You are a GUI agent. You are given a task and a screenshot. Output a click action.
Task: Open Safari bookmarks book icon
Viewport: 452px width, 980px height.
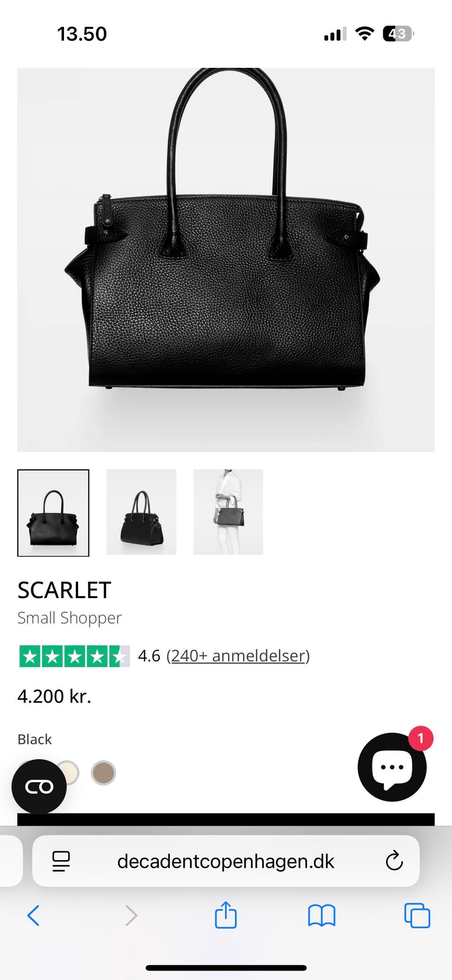pos(322,915)
